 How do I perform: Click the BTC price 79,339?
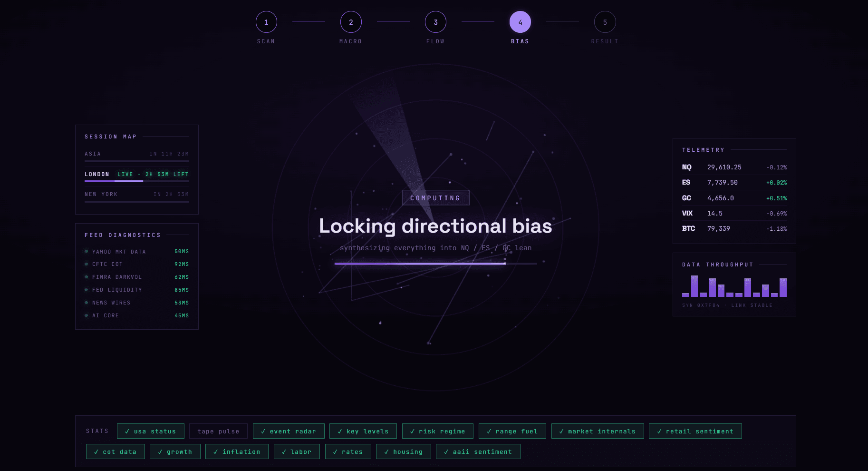pyautogui.click(x=719, y=228)
